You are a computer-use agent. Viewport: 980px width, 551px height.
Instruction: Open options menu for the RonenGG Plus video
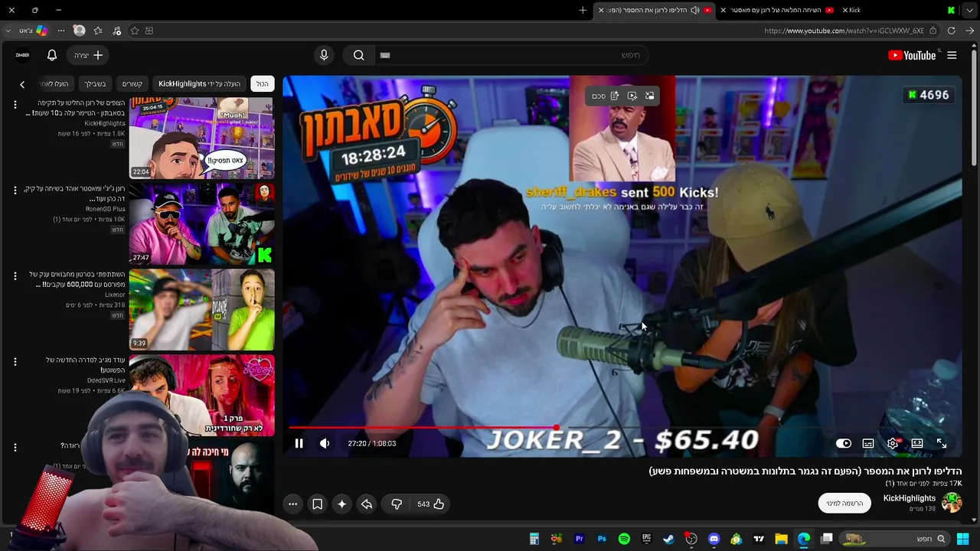click(x=15, y=191)
